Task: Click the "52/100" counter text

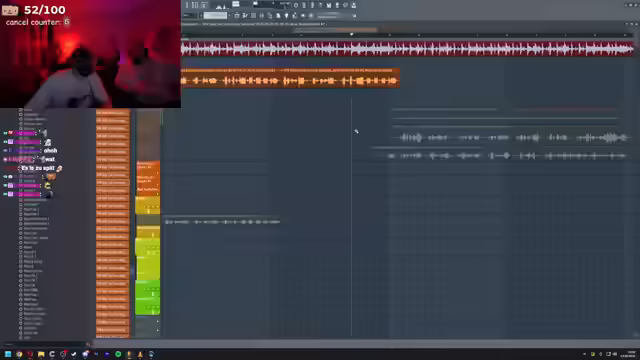Action: (44, 9)
